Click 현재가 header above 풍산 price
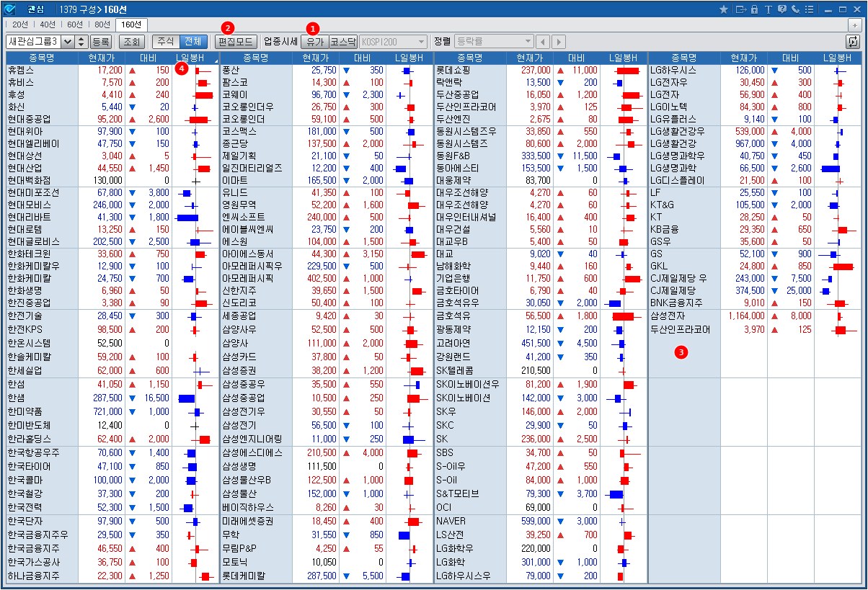The width and height of the screenshot is (868, 590). (x=315, y=58)
